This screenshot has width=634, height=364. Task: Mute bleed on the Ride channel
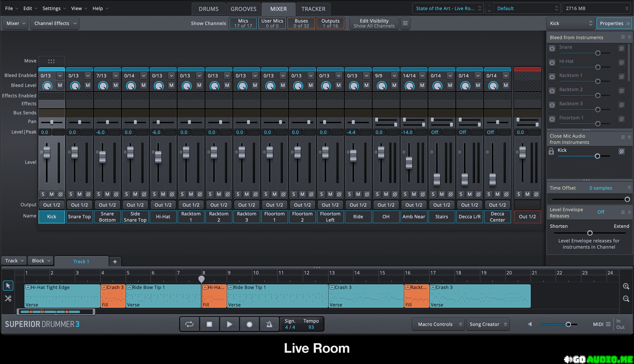point(366,85)
